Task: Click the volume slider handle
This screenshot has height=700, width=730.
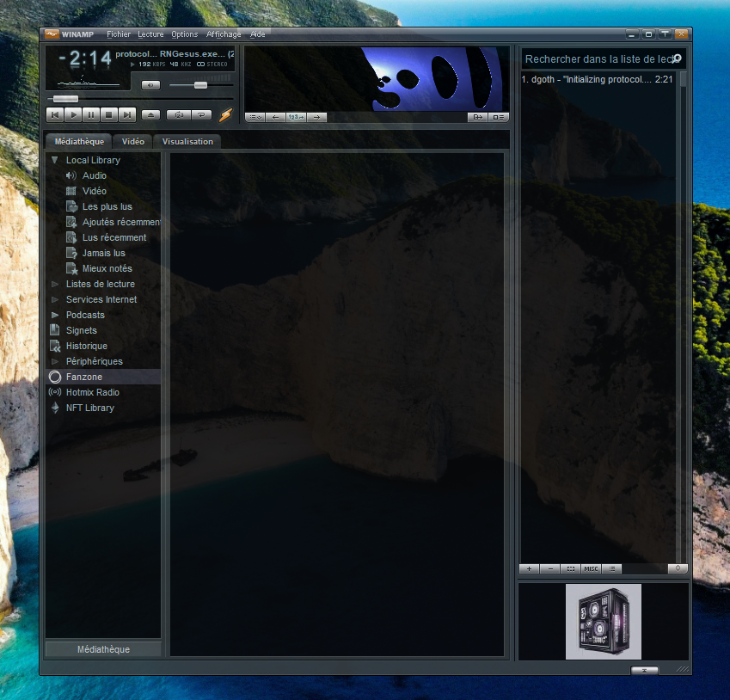Action: 200,85
